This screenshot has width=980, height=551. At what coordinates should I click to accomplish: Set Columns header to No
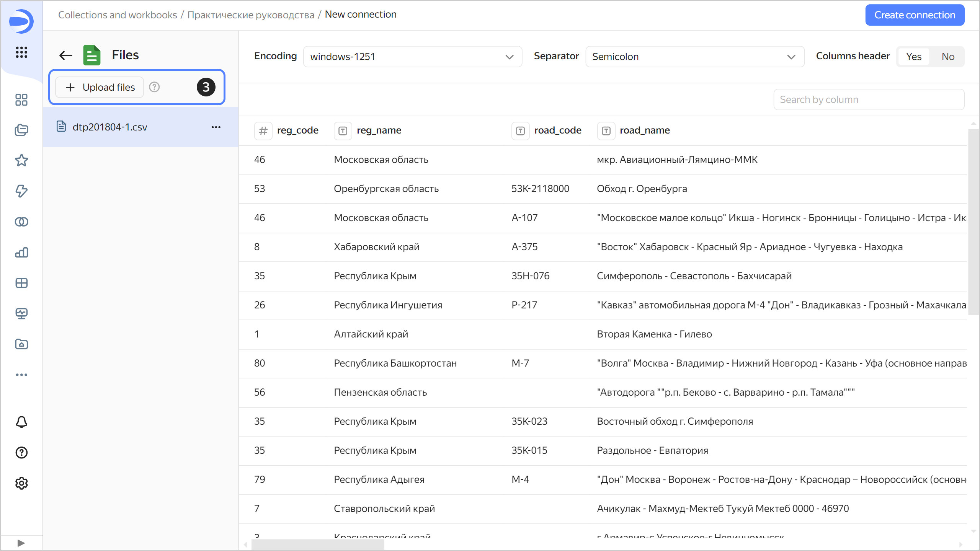[948, 57]
